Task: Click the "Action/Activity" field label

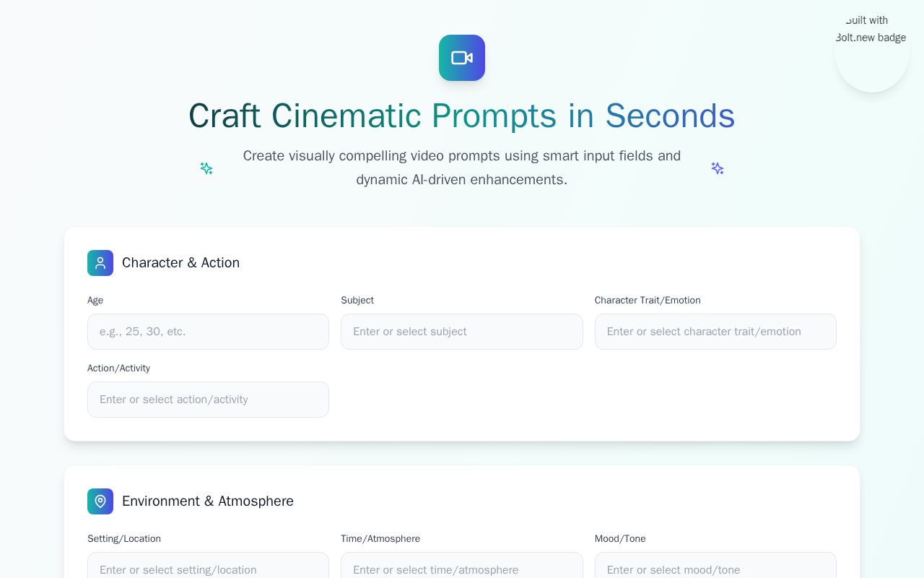Action: 118,368
